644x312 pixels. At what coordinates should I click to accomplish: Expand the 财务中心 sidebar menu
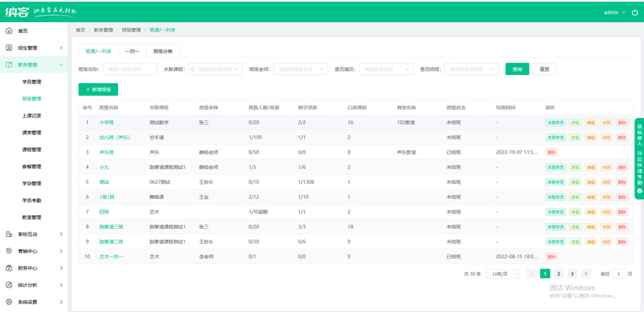click(34, 268)
